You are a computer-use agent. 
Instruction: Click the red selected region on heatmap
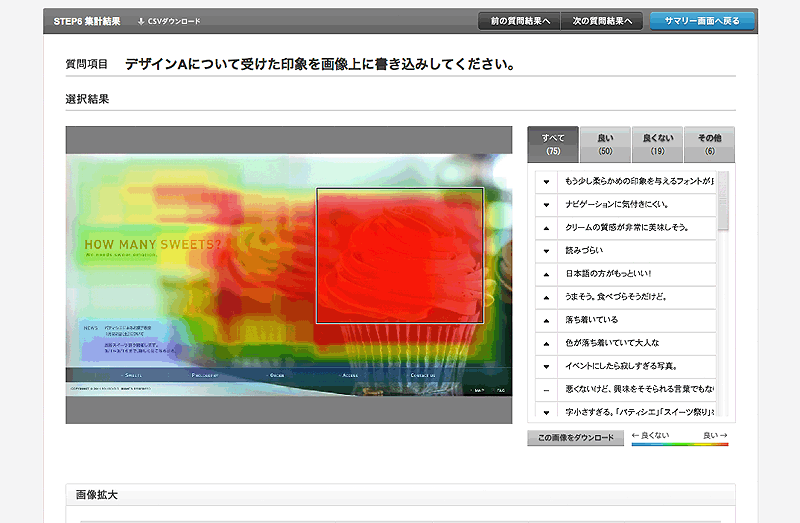click(x=400, y=255)
